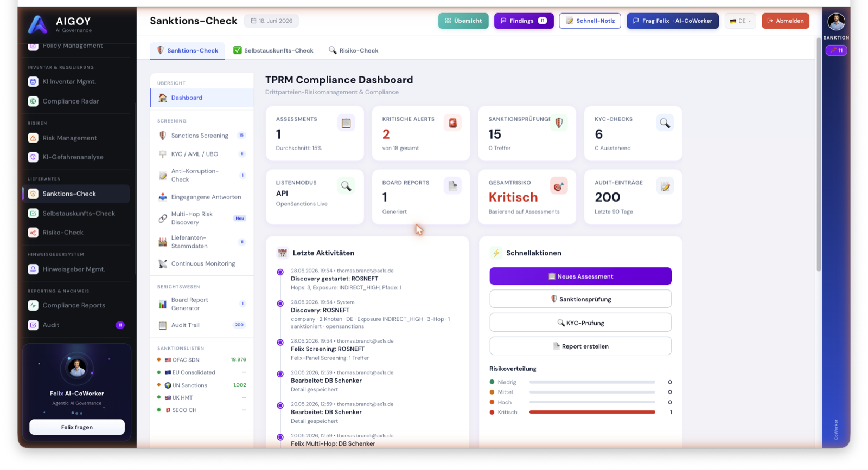Image resolution: width=868 pixels, height=470 pixels.
Task: Open the 18. Juni 2026 date picker
Action: 271,21
